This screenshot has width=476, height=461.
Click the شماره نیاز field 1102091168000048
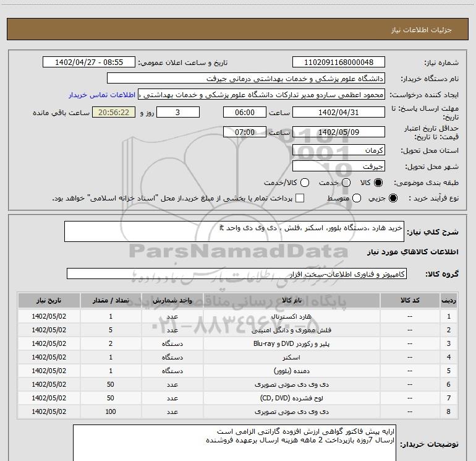tap(339, 62)
